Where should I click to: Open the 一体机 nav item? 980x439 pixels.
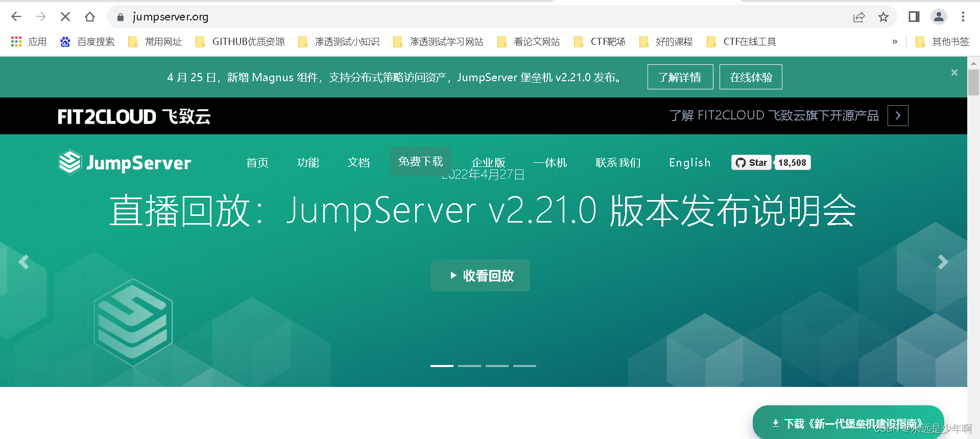[550, 162]
